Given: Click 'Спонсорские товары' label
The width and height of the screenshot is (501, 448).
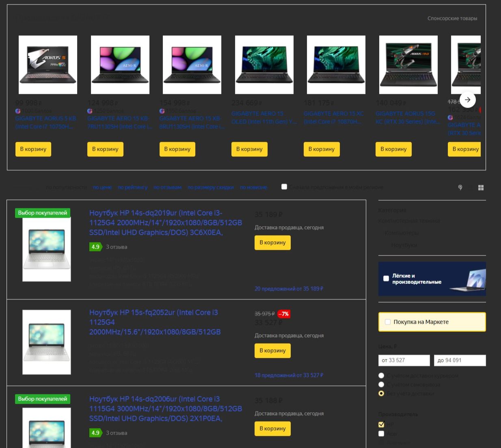Looking at the screenshot, I should click(x=452, y=18).
